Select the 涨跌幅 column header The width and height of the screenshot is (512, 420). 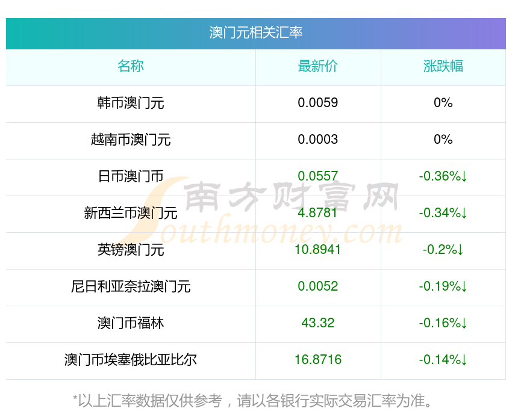tap(443, 66)
